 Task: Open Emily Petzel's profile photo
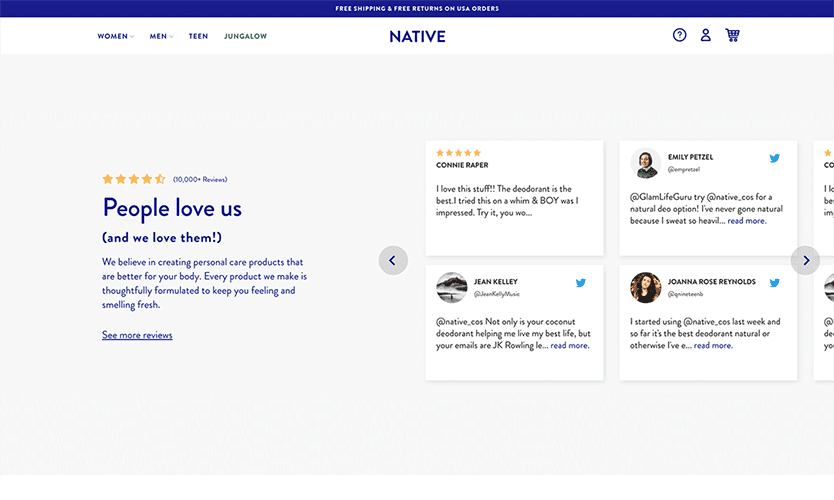click(x=645, y=163)
